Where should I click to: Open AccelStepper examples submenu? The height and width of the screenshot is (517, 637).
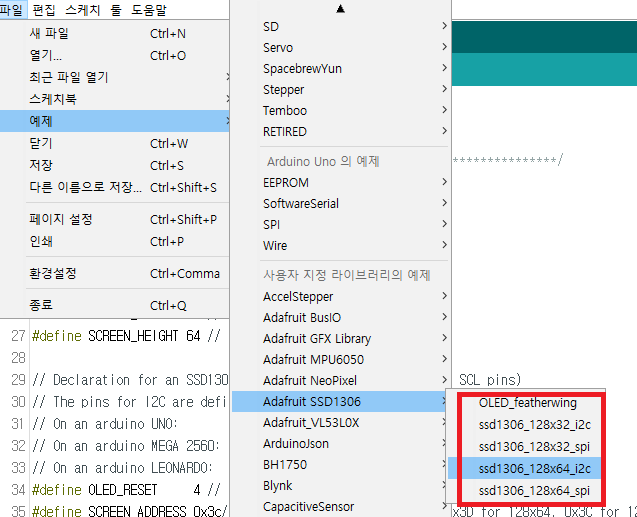pyautogui.click(x=340, y=296)
